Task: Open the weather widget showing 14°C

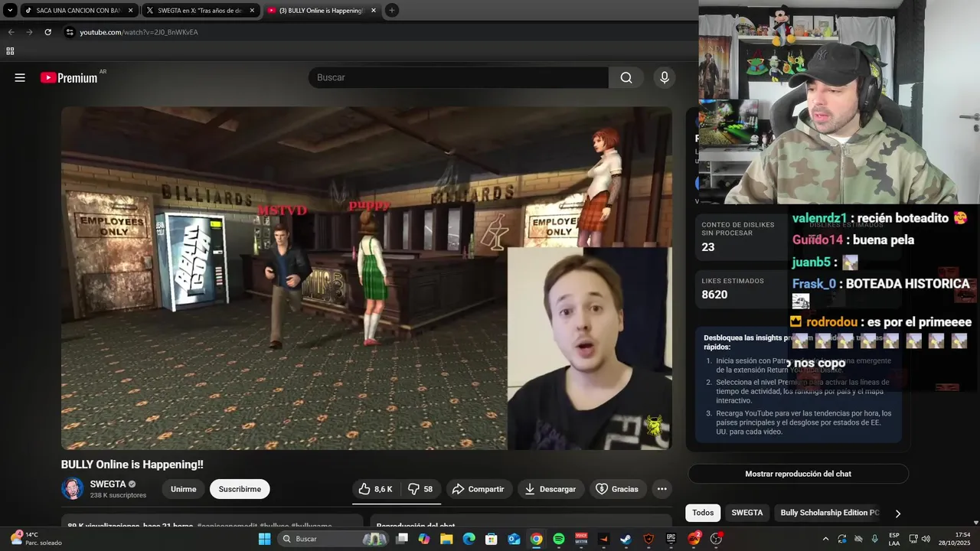Action: point(34,539)
